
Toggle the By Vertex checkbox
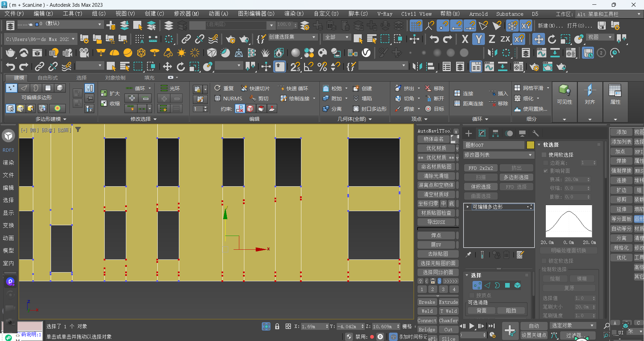(x=472, y=295)
